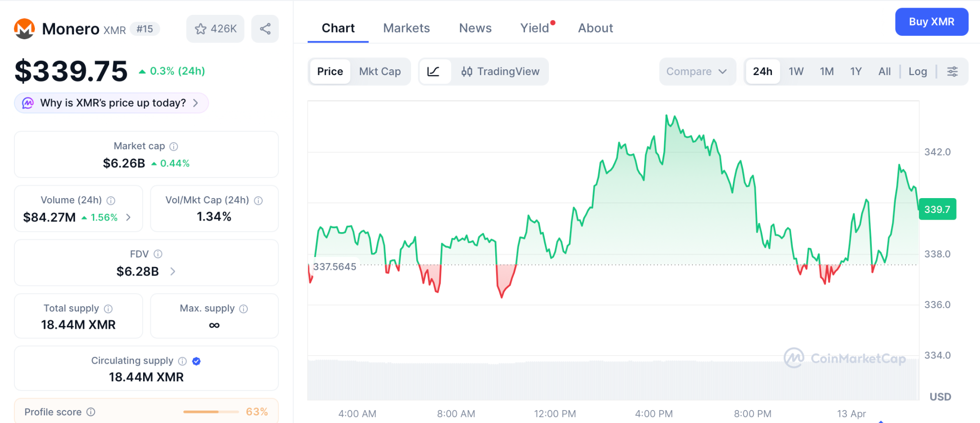Select the line chart icon

click(x=434, y=72)
